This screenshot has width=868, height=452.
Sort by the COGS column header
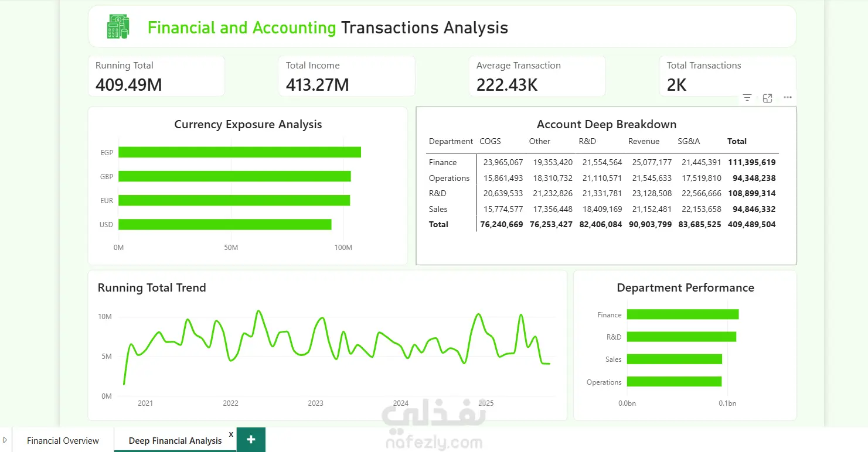point(490,141)
